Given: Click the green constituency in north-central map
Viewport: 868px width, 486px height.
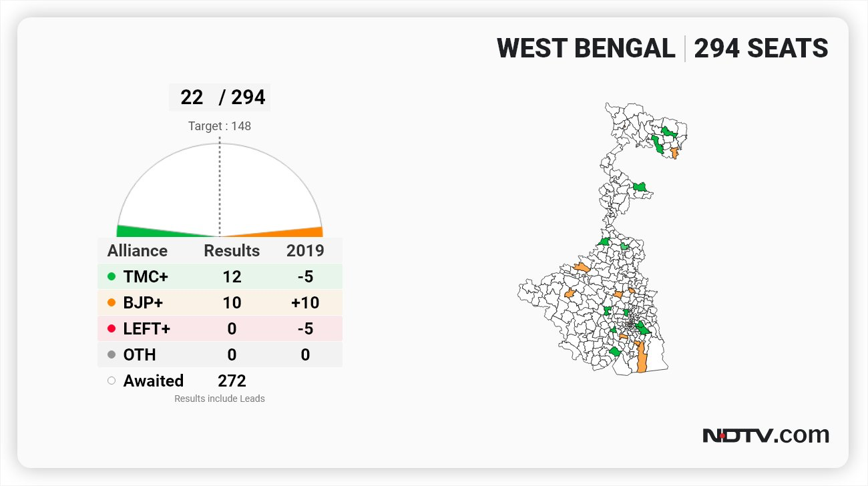Looking at the screenshot, I should [641, 186].
